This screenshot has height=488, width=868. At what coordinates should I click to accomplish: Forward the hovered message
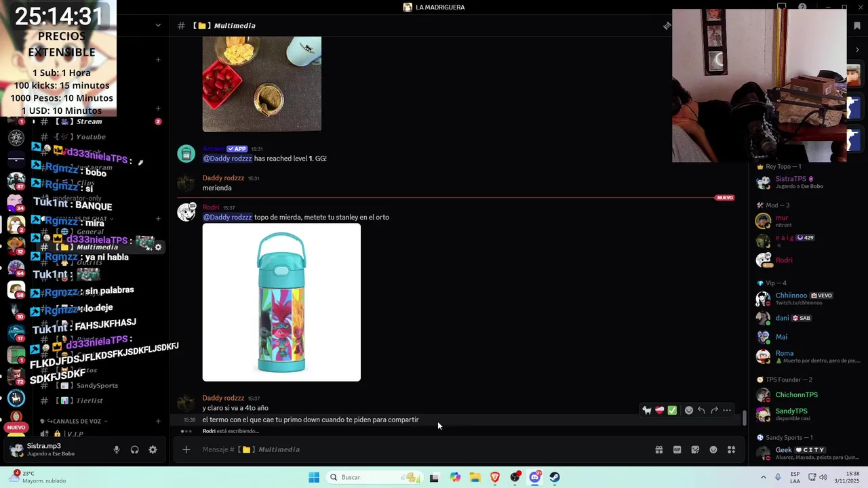(714, 410)
